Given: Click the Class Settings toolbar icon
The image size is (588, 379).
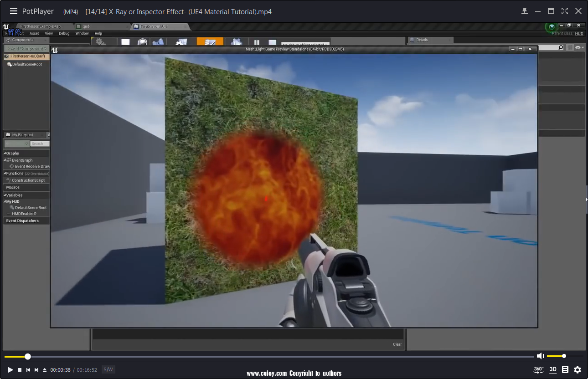Looking at the screenshot, I should (x=182, y=42).
